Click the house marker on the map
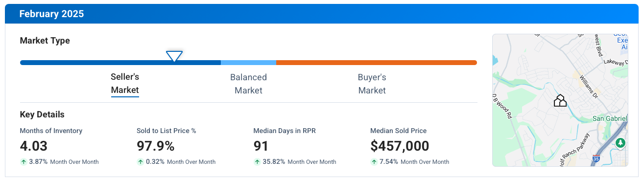The height and width of the screenshot is (180, 644). [560, 101]
